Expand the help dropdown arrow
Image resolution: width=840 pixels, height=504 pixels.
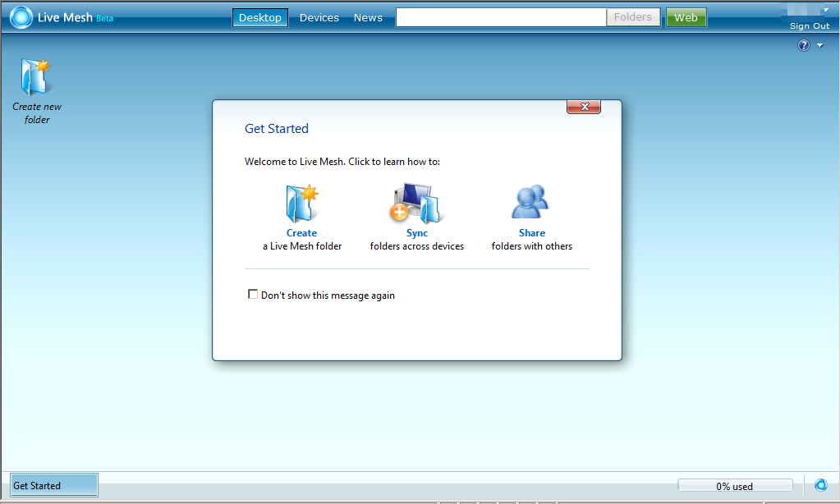(x=820, y=45)
